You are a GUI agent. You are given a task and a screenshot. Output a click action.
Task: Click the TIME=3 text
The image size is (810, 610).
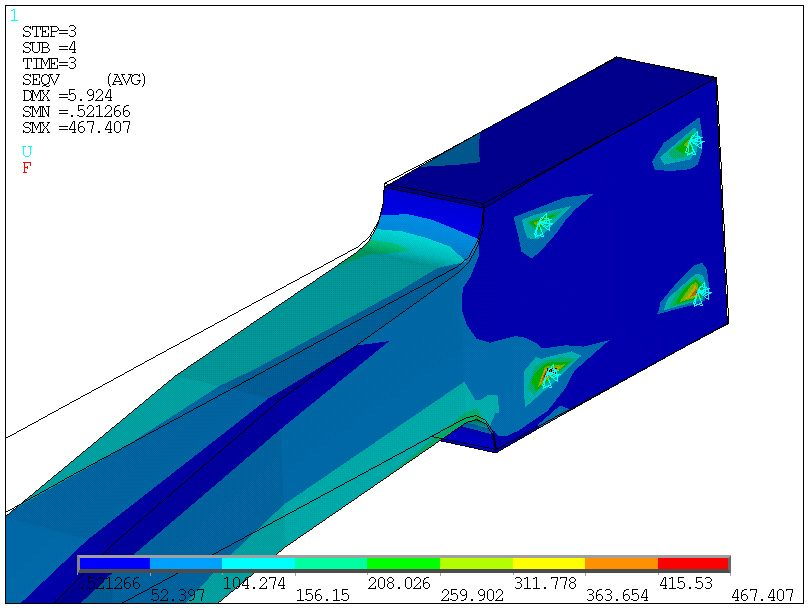pos(49,64)
